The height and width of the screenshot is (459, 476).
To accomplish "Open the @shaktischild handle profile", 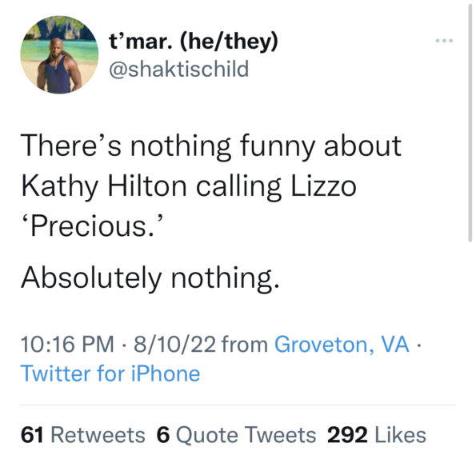I will coord(179,69).
